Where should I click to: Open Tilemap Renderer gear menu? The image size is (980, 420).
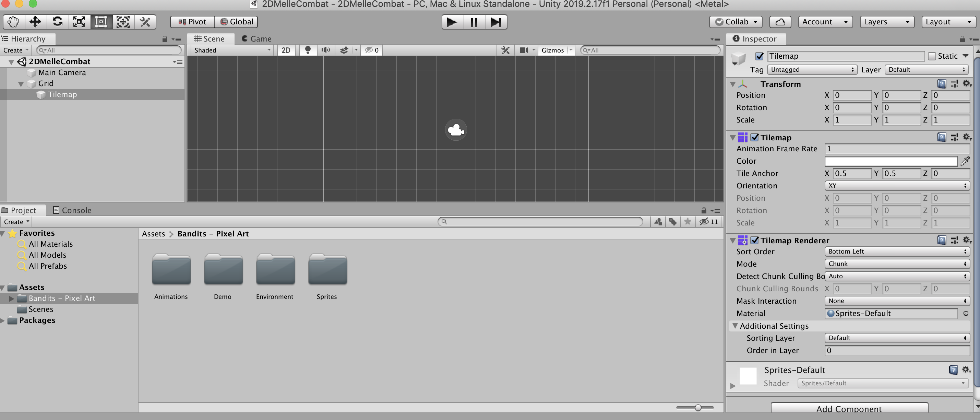[967, 240]
